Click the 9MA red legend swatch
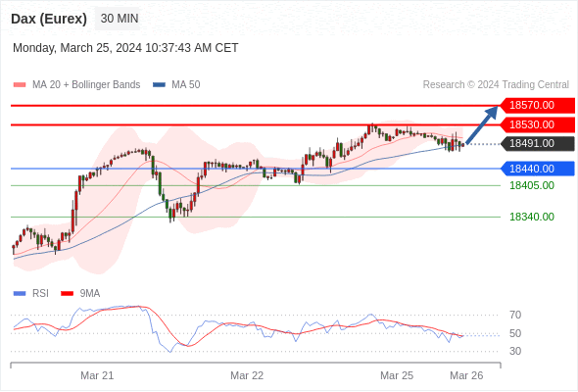 (x=67, y=294)
